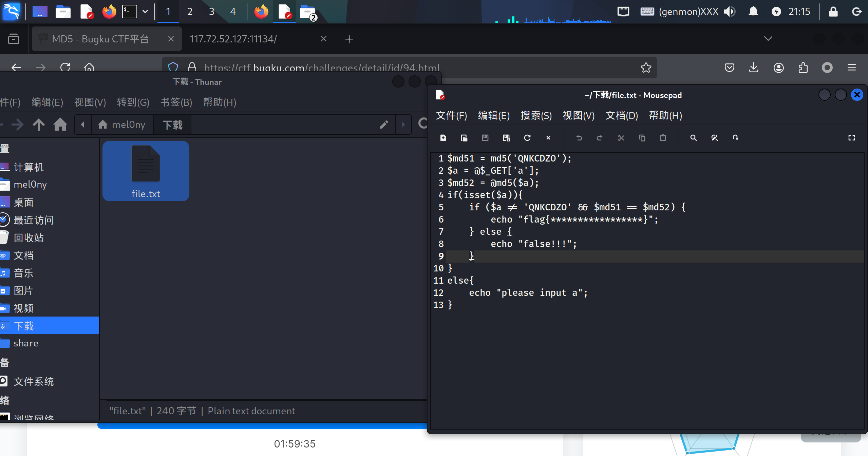Screen dimensions: 868x456
Task: Toggle Mousepad fullscreen icon
Action: click(x=851, y=138)
